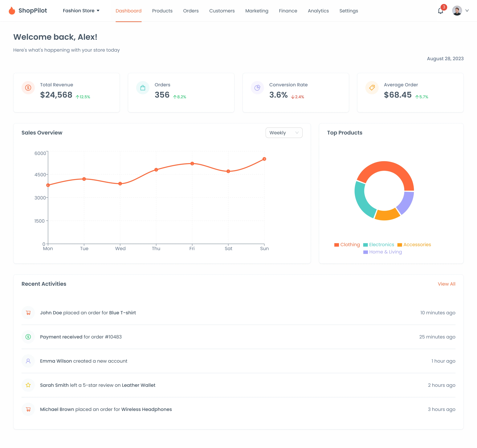Click the Orders shopping bag icon
Image resolution: width=477 pixels, height=448 pixels.
(x=143, y=88)
